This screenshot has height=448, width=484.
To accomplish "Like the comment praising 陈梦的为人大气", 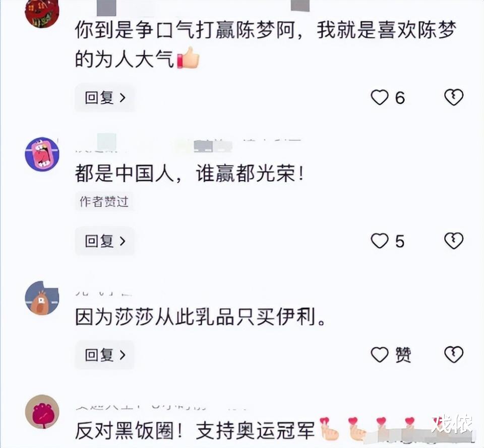I will (x=379, y=98).
